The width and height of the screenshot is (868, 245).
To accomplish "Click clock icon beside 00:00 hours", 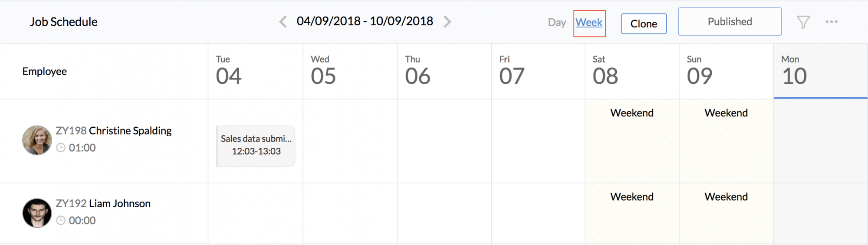I will tap(61, 221).
